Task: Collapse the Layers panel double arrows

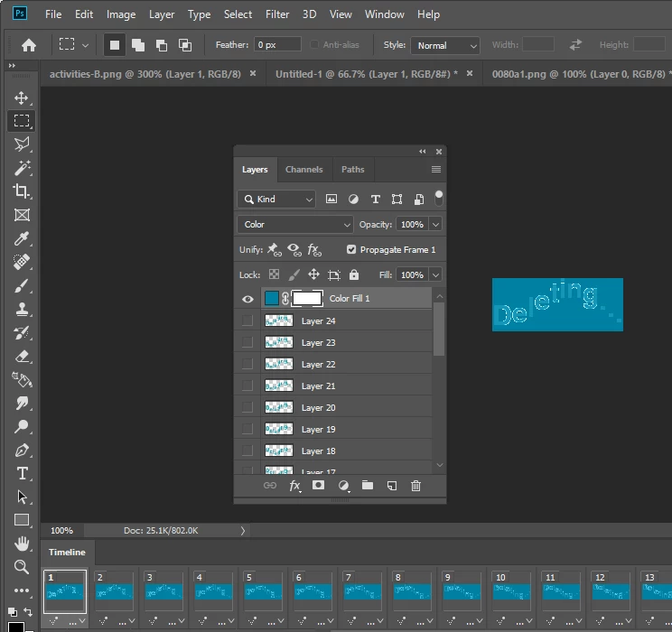Action: point(423,152)
